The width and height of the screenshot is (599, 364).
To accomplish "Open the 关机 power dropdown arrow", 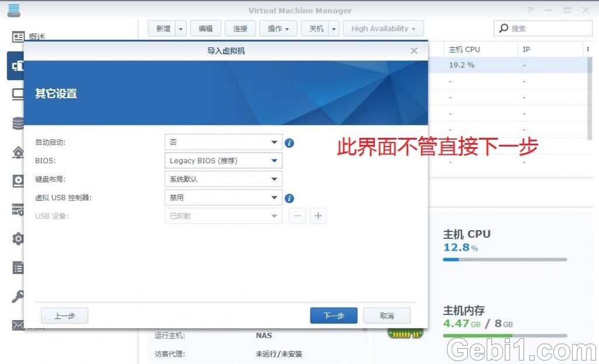I will click(x=333, y=28).
